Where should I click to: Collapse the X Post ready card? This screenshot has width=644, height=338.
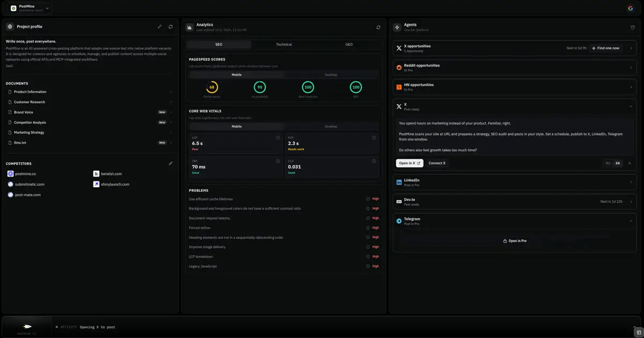click(631, 107)
